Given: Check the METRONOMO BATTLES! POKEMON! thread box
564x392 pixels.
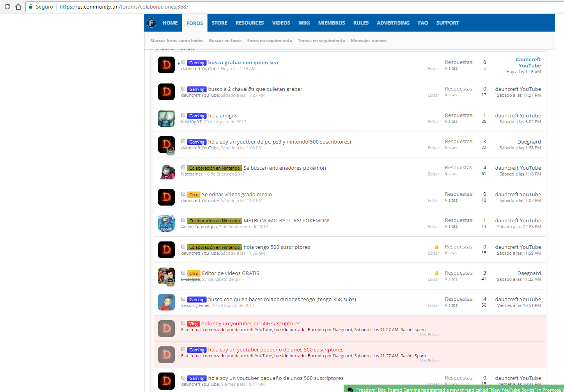Looking at the screenshot, I should [183, 220].
